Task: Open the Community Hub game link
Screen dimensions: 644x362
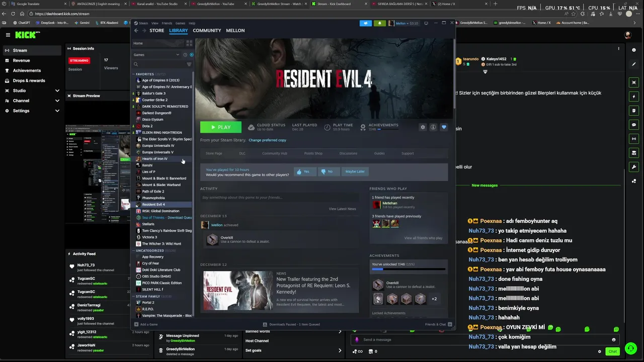Action: pos(275,153)
